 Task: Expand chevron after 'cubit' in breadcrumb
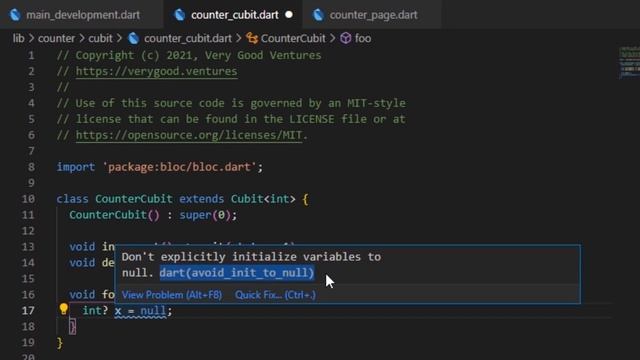click(119, 38)
